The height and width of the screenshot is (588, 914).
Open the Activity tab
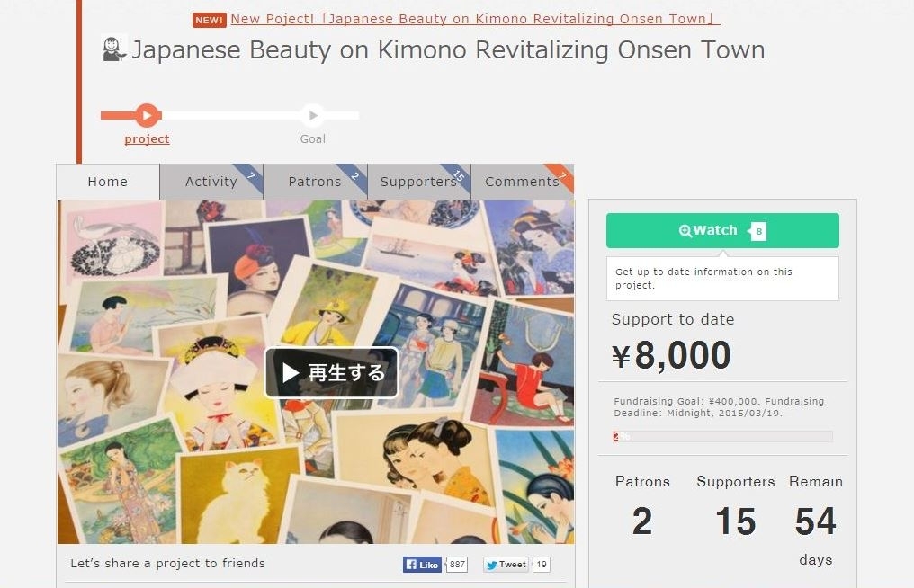pos(211,182)
